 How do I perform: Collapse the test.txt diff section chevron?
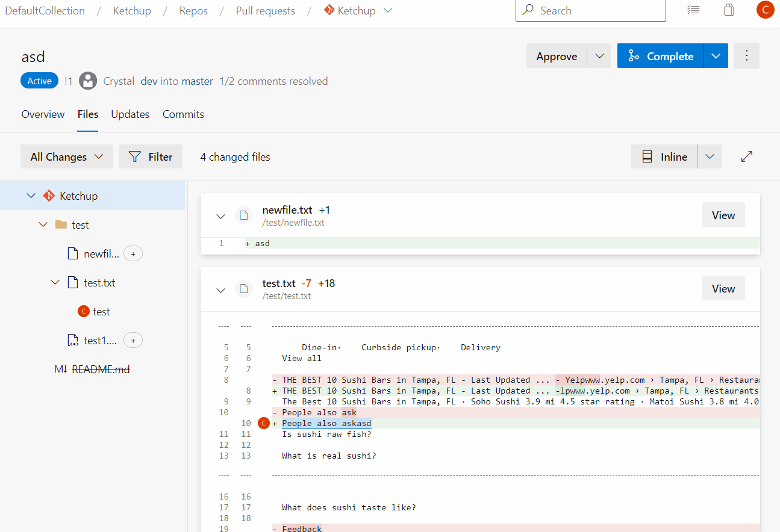[x=220, y=289]
